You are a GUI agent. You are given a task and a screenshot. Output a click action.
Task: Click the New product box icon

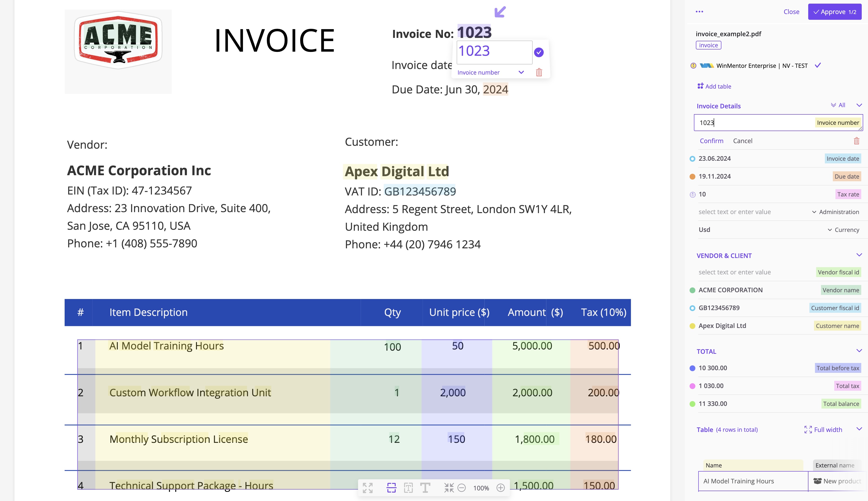pyautogui.click(x=817, y=481)
